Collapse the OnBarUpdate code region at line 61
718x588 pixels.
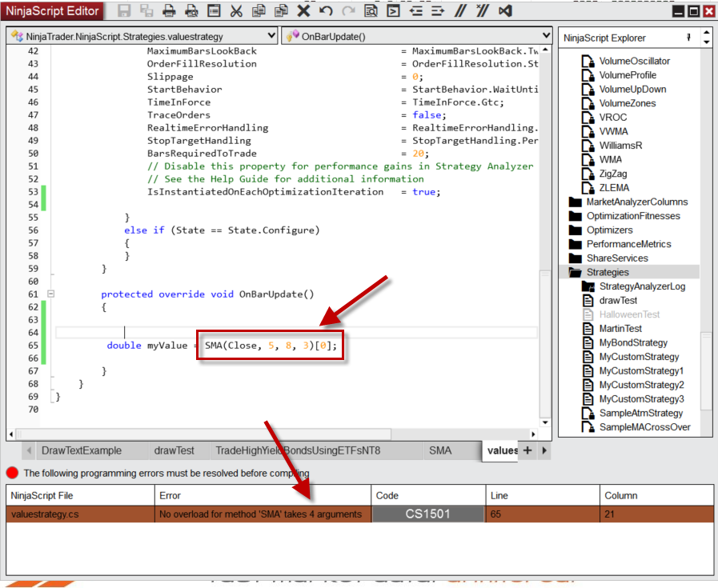point(50,294)
